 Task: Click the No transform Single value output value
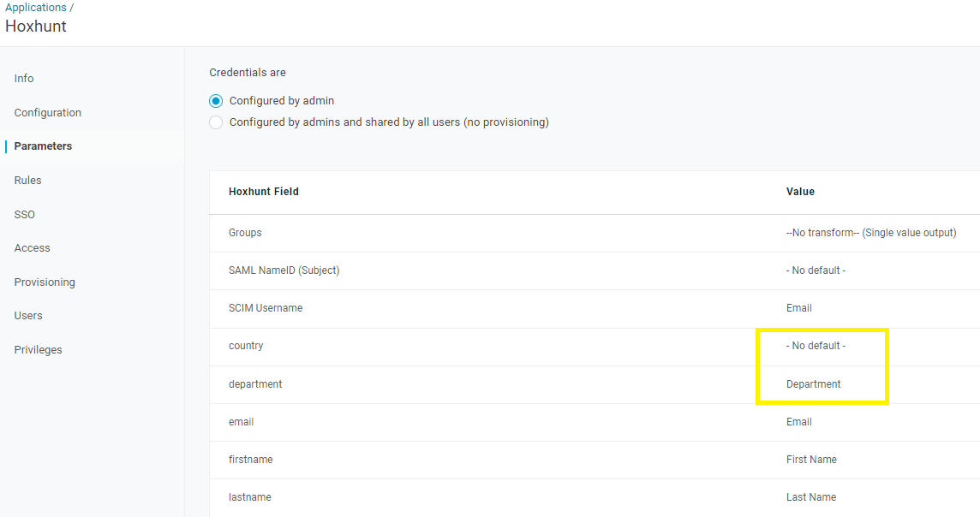pyautogui.click(x=871, y=233)
